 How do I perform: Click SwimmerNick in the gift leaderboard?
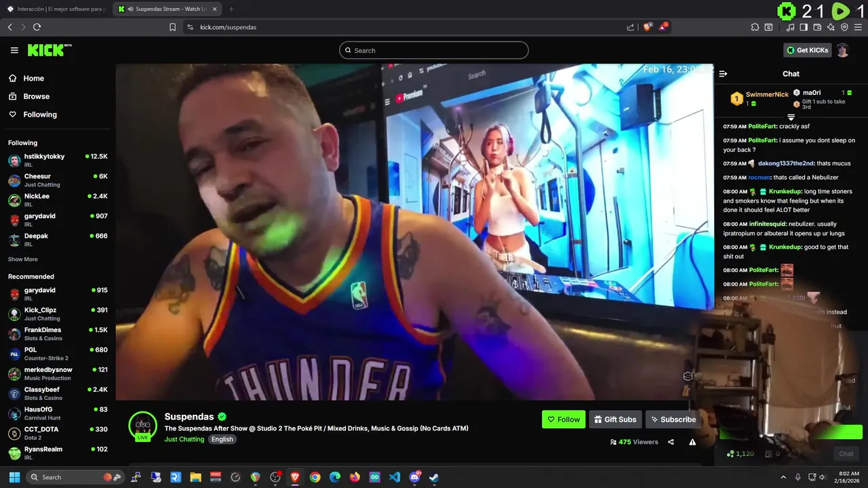point(767,95)
